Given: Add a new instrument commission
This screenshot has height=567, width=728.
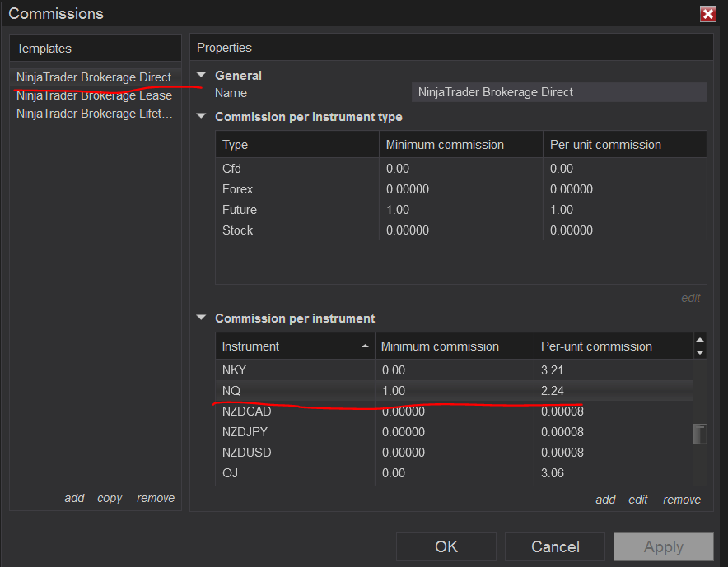Looking at the screenshot, I should [605, 500].
